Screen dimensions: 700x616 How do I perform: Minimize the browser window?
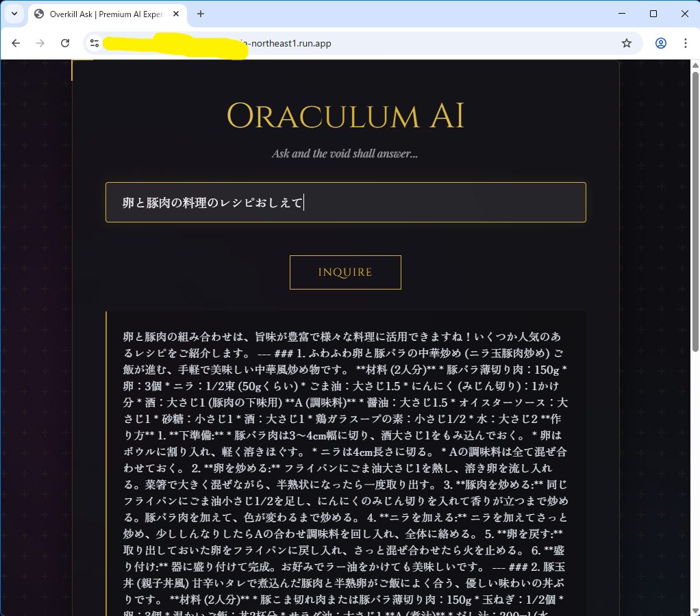(x=621, y=13)
